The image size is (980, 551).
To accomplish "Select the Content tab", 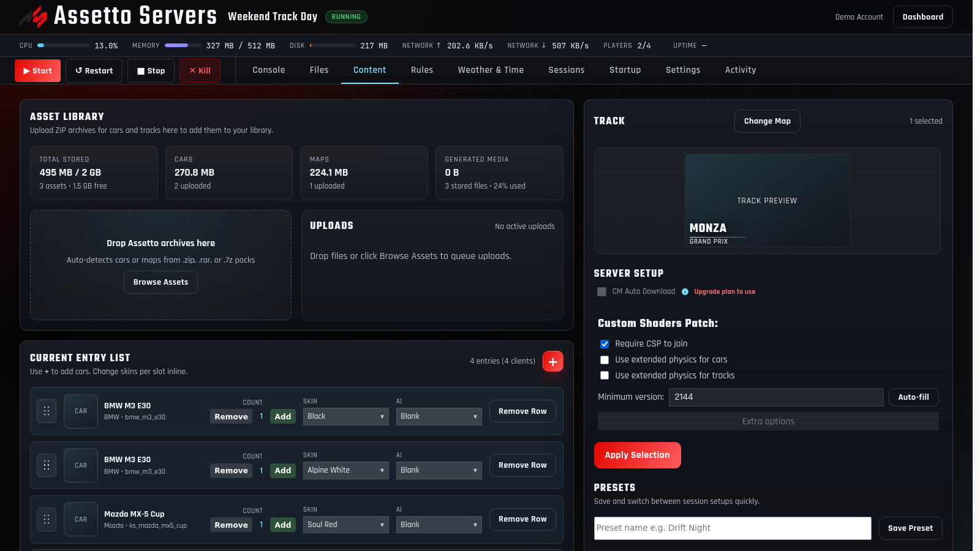I will click(x=369, y=70).
